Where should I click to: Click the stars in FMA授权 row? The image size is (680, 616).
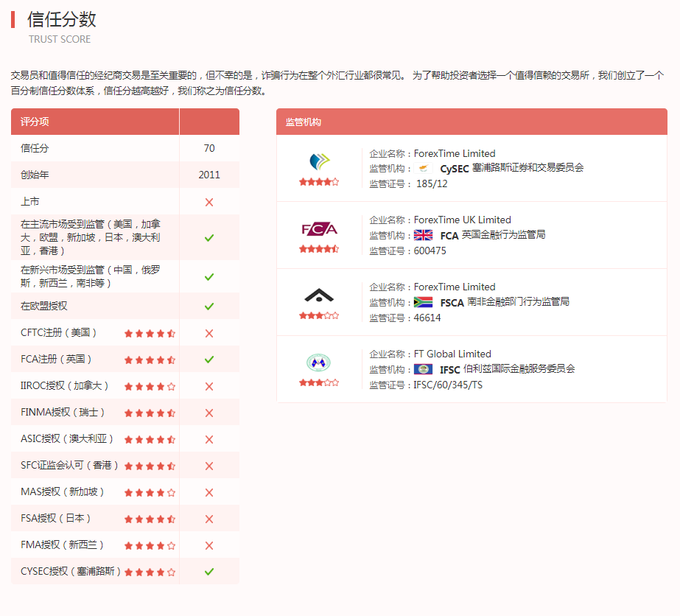tap(150, 546)
